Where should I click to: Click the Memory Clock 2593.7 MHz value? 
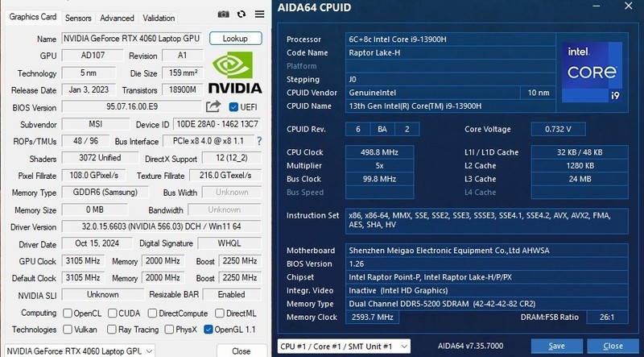pos(372,317)
